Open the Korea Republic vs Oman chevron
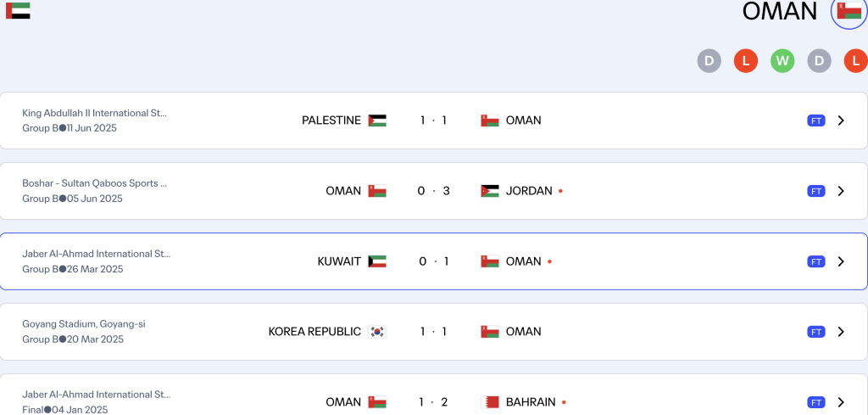Screen dimensions: 868x415 click(841, 332)
